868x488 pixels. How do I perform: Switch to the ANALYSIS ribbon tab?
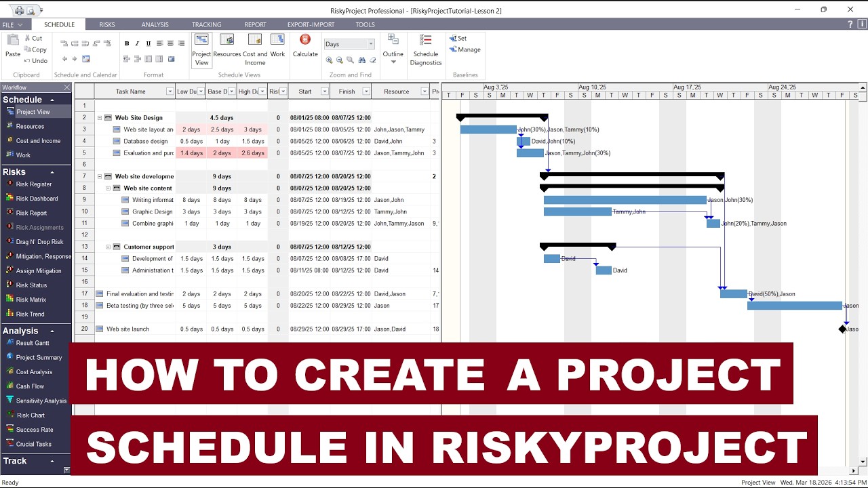[x=155, y=25]
